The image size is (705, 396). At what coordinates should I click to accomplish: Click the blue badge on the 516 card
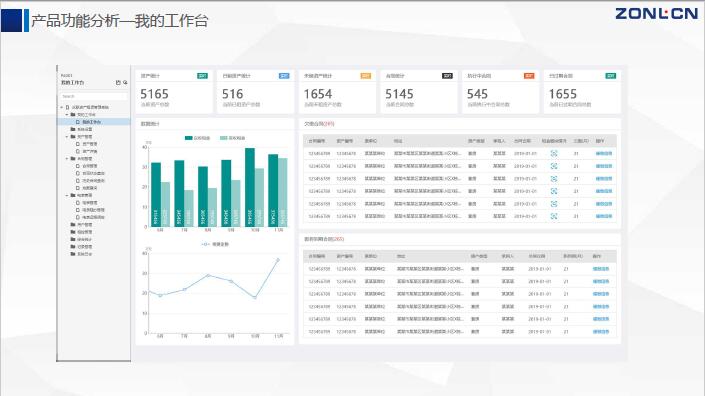[284, 76]
